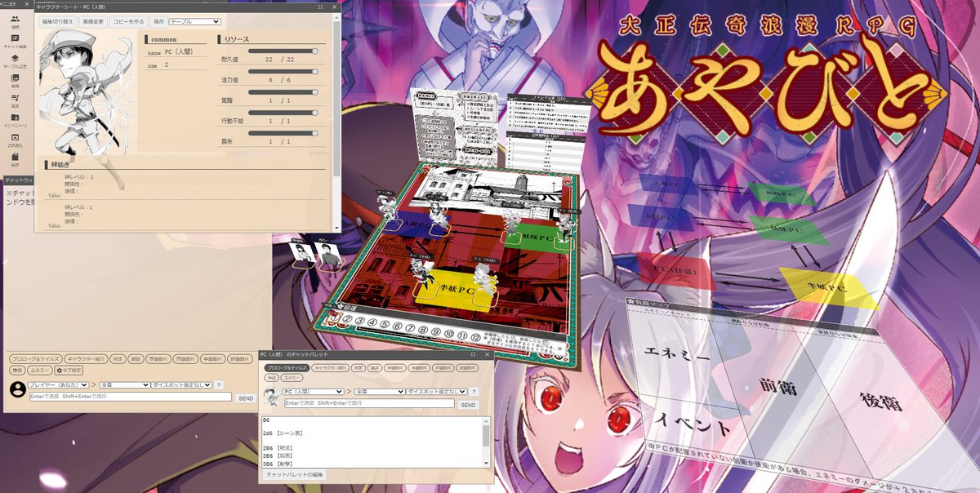Open the インベントリ inventory icon
The width and height of the screenshot is (980, 493).
pos(16,121)
